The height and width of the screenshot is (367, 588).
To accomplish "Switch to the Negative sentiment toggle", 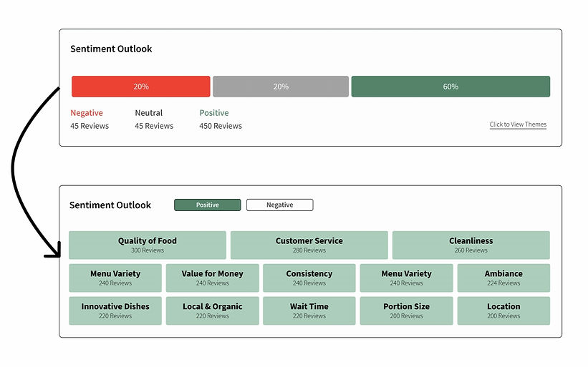I will (279, 205).
